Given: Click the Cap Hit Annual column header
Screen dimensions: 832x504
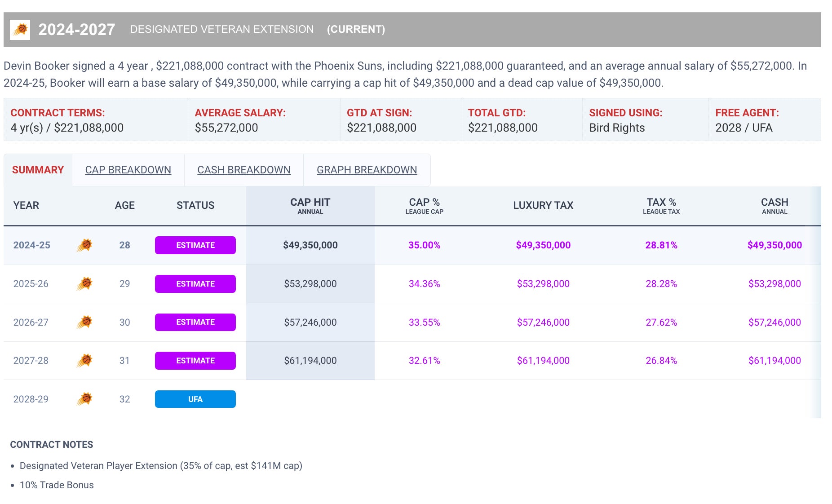Looking at the screenshot, I should pos(310,206).
